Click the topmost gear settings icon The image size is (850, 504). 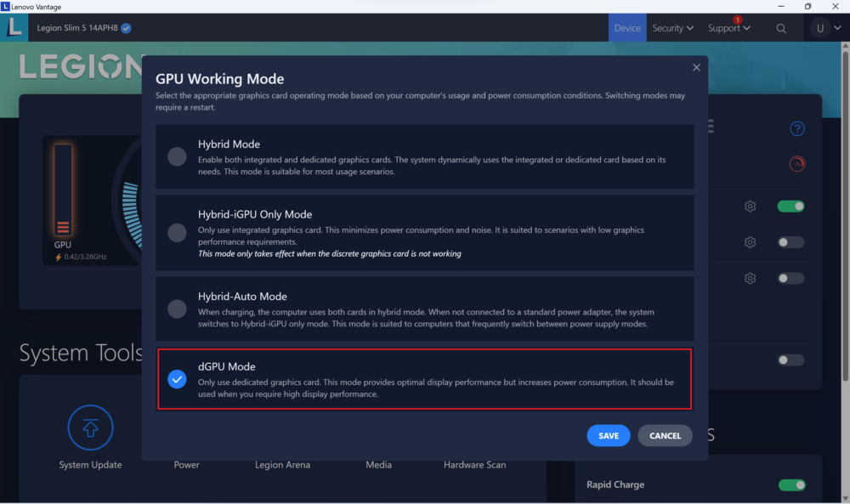750,207
